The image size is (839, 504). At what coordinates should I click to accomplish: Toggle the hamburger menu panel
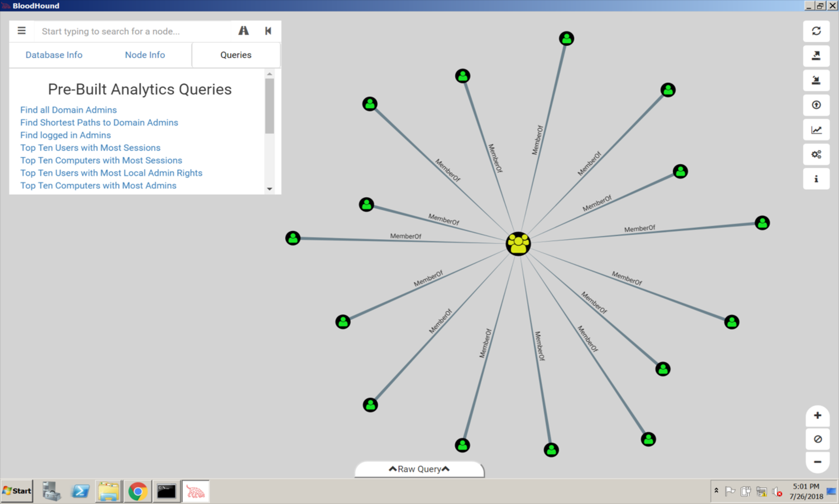tap(22, 31)
